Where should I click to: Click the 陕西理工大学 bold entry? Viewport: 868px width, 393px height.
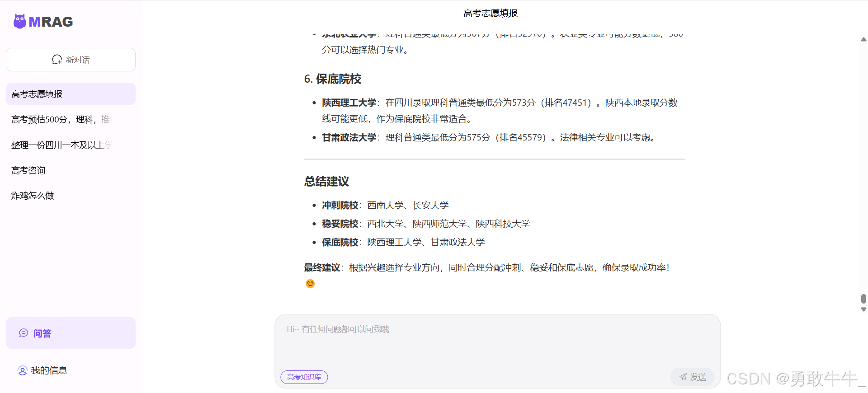(349, 103)
